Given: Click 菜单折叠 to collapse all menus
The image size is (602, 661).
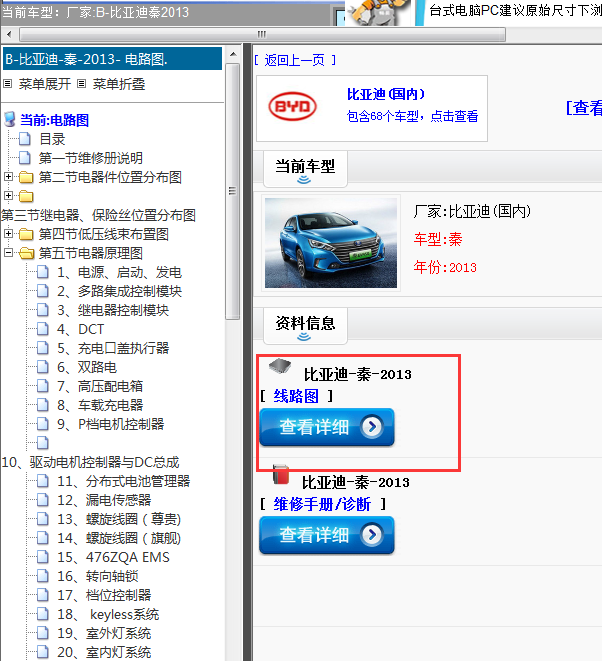Looking at the screenshot, I should (x=118, y=84).
